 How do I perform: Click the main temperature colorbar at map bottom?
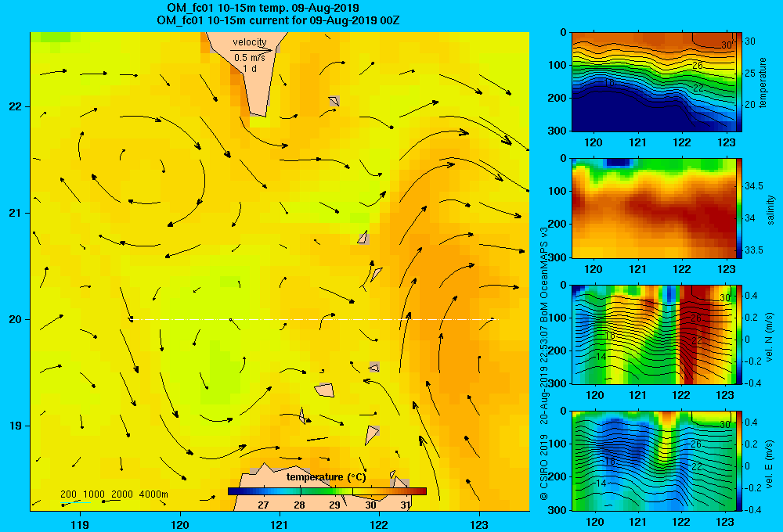click(327, 491)
